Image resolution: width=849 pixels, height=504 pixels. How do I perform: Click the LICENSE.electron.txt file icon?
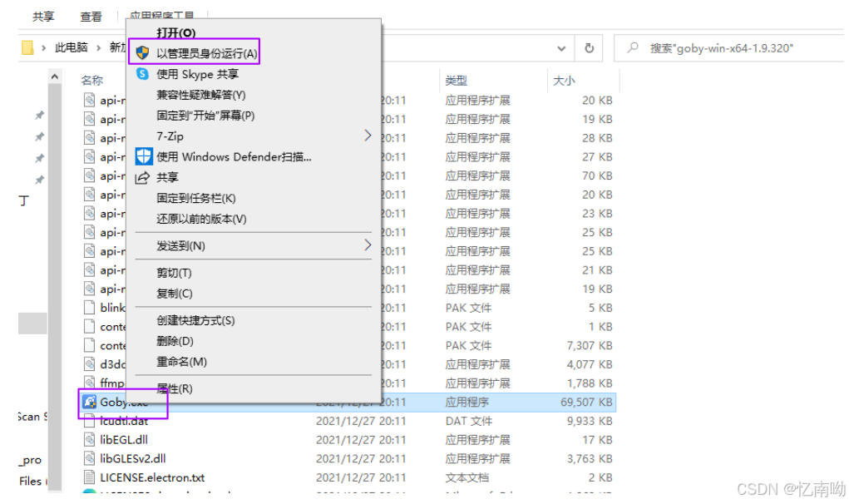click(89, 477)
